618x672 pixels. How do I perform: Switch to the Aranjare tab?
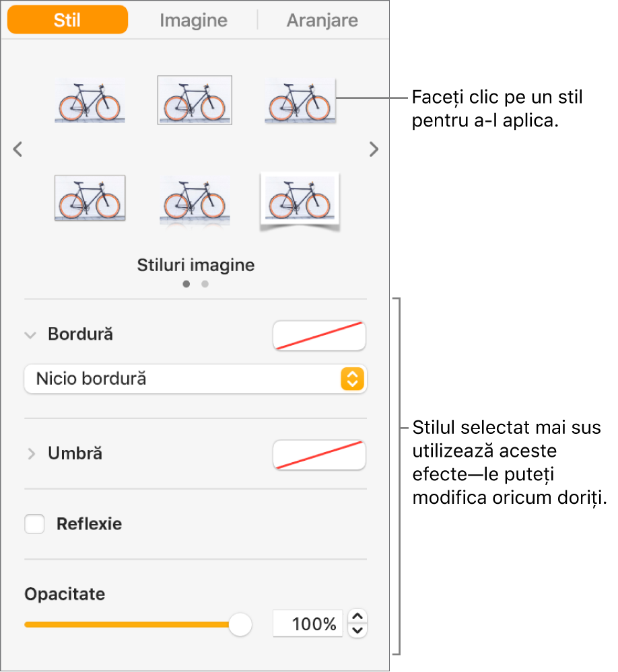pyautogui.click(x=322, y=20)
